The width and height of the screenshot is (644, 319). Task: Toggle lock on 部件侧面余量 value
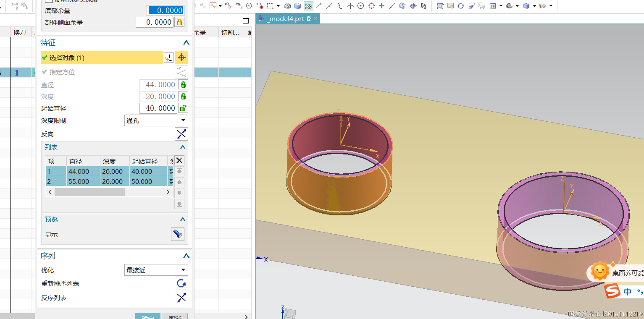[179, 22]
